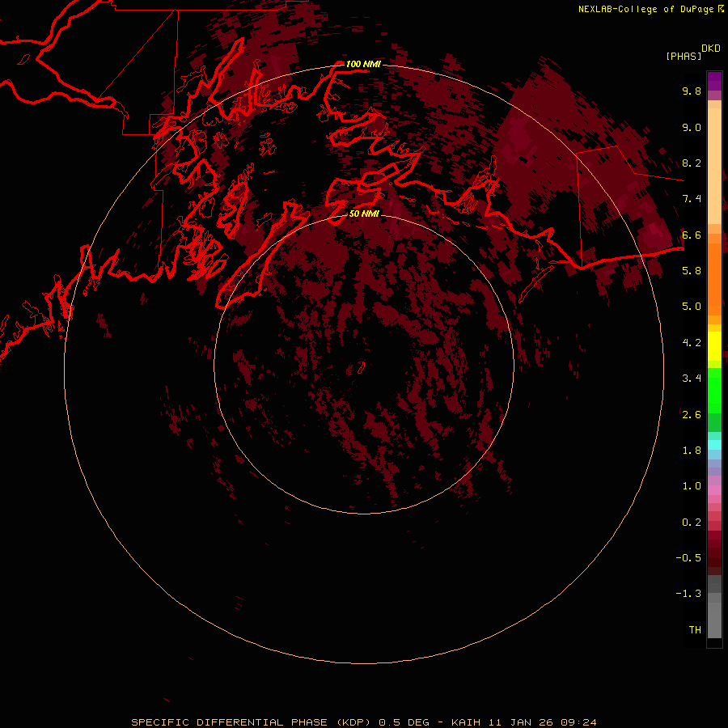Click the 2.6 scale label

point(692,415)
